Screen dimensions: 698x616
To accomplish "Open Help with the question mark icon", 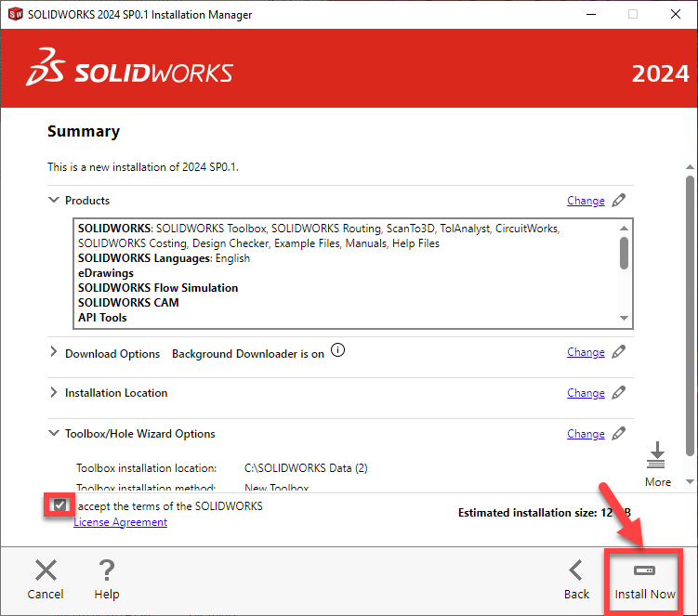I will coord(107,570).
